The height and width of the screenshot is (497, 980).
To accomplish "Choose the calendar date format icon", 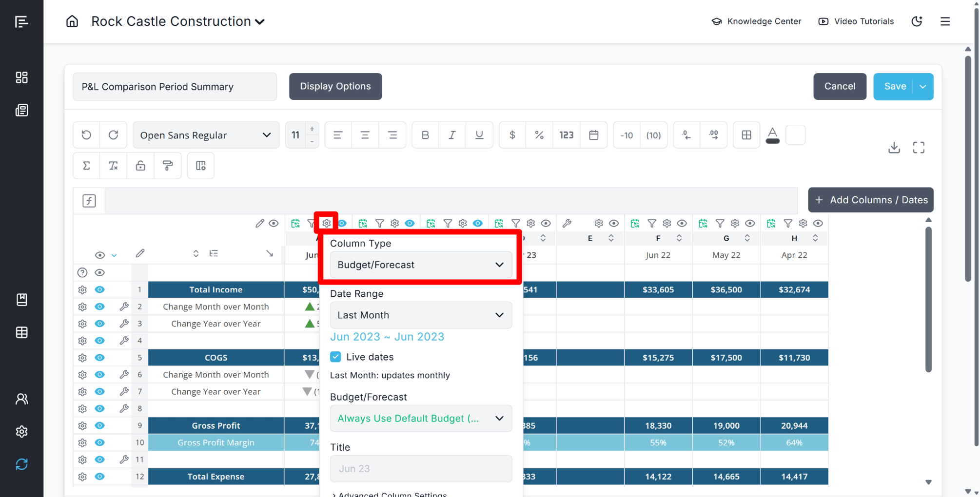I will click(x=593, y=135).
